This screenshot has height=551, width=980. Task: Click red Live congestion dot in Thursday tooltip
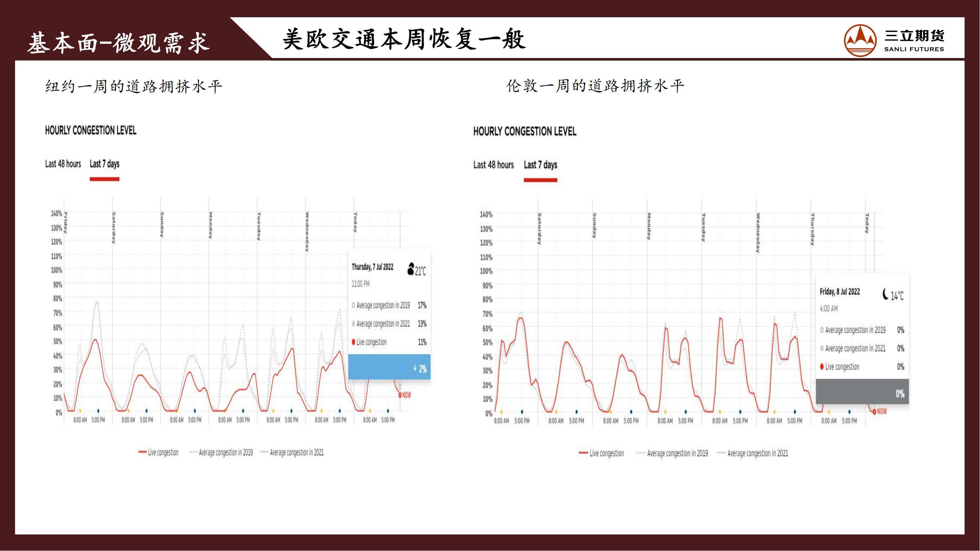click(353, 342)
